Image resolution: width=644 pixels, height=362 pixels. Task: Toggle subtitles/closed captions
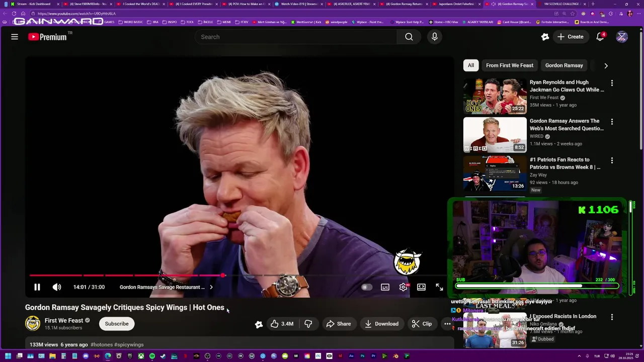385,287
